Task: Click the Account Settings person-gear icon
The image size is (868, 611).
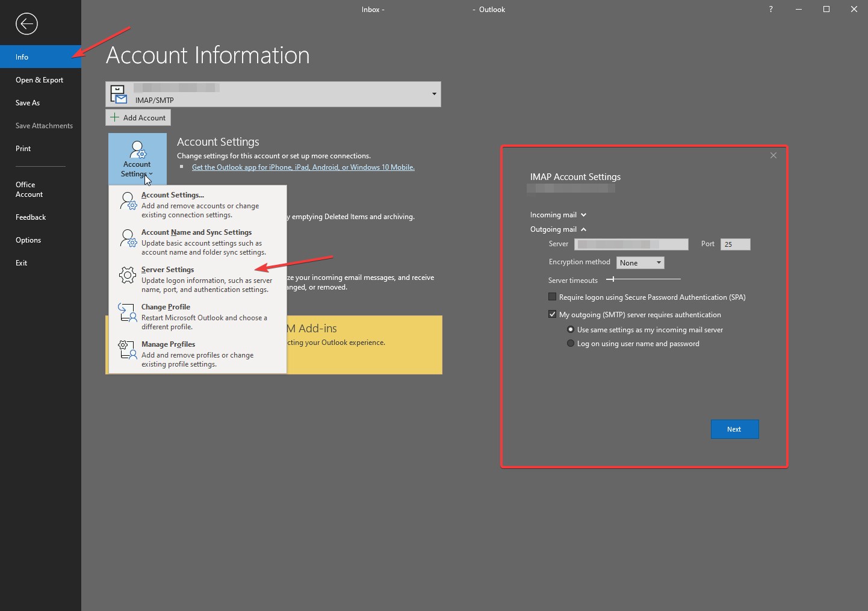Action: [138, 149]
